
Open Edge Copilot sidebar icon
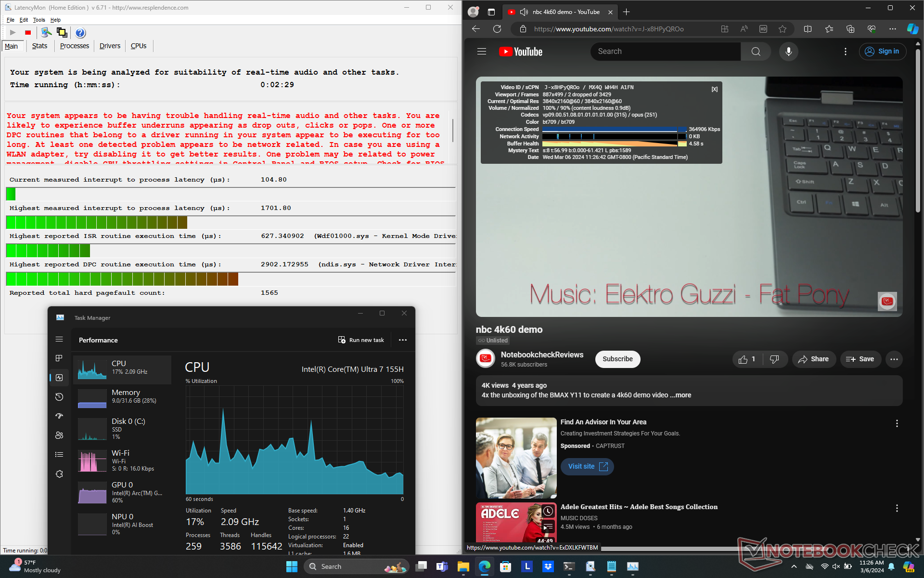pyautogui.click(x=912, y=29)
